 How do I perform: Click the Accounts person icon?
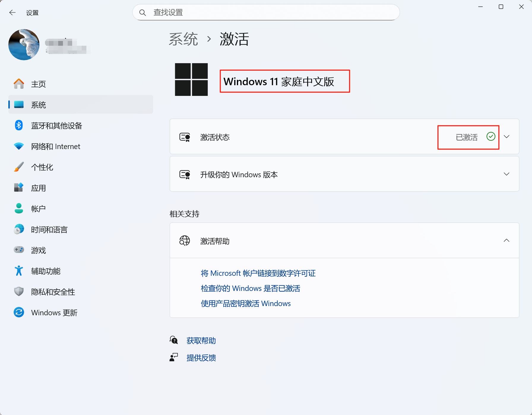click(19, 208)
